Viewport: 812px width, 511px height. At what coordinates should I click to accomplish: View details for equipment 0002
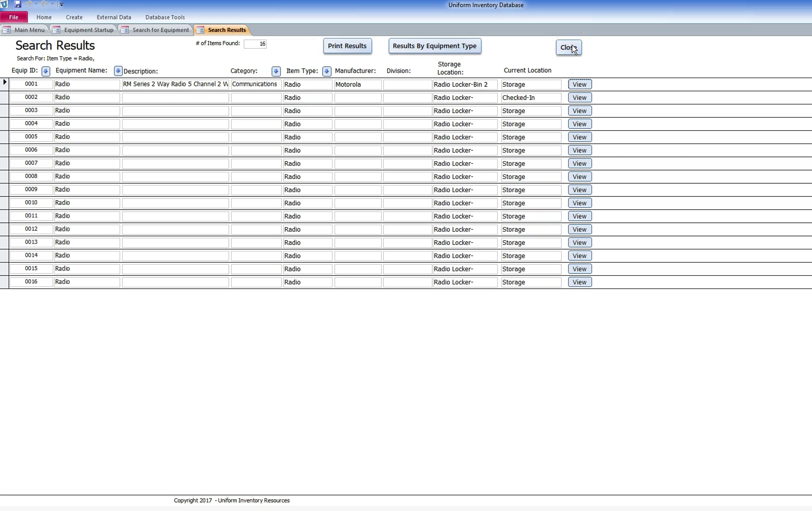pos(580,98)
